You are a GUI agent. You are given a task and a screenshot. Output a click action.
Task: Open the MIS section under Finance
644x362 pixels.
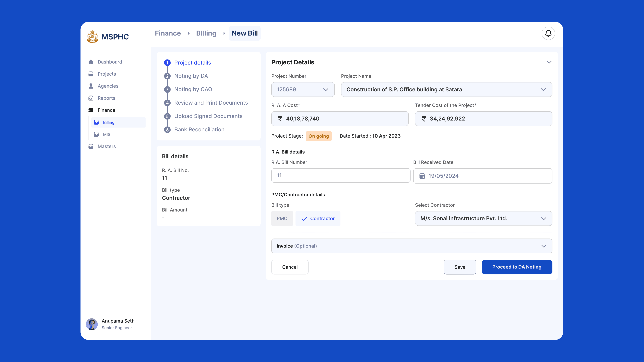pyautogui.click(x=106, y=134)
